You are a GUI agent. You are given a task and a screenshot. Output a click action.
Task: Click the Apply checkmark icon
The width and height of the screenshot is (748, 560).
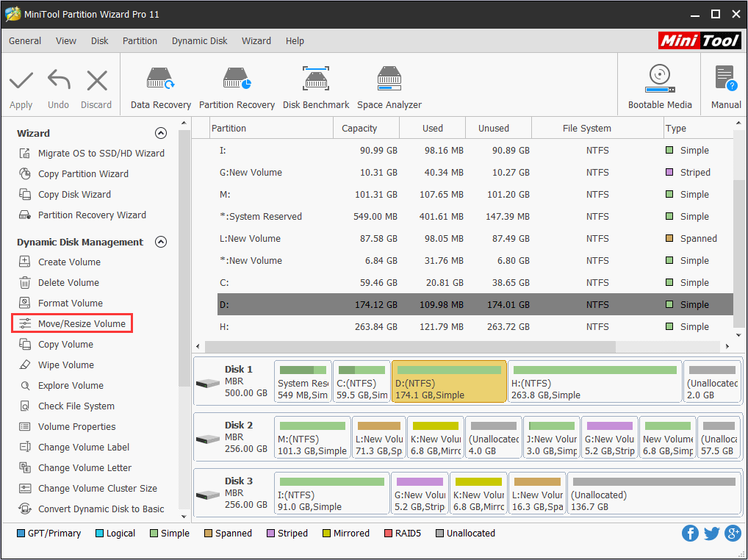pos(21,81)
